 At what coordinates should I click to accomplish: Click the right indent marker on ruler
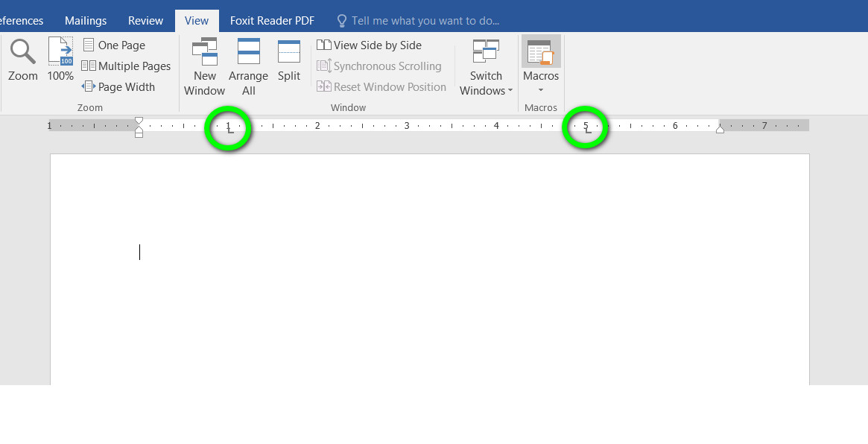(x=720, y=129)
